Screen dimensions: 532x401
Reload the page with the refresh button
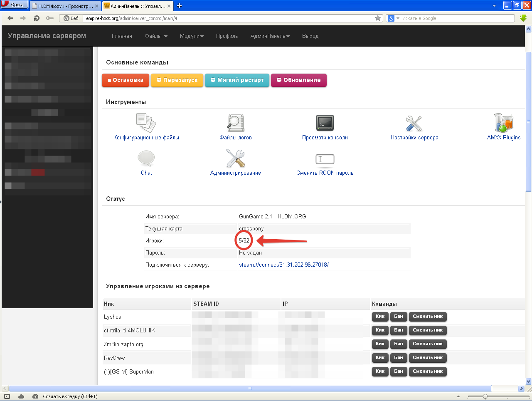[37, 18]
